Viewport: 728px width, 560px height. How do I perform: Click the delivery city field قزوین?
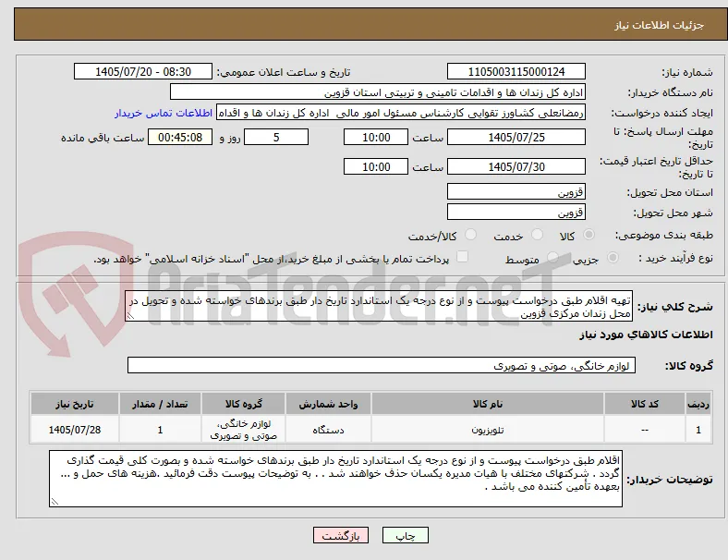pyautogui.click(x=516, y=213)
